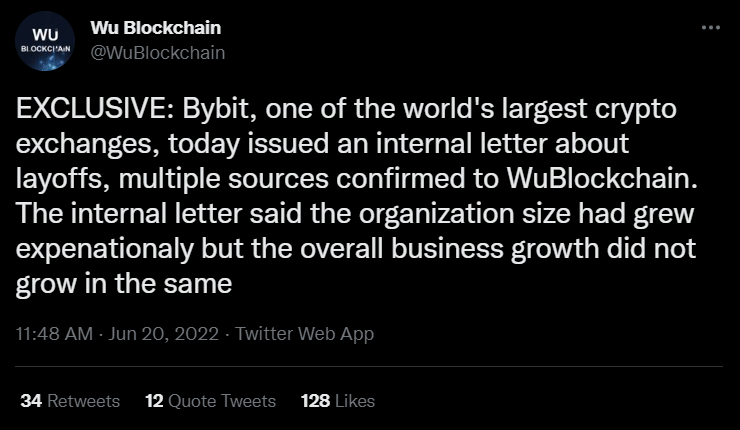Open the Wu Blockchain display name link
The image size is (740, 430).
[156, 28]
